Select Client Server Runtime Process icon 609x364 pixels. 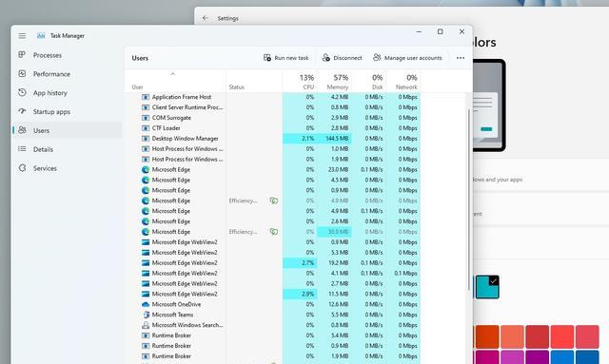pyautogui.click(x=146, y=107)
